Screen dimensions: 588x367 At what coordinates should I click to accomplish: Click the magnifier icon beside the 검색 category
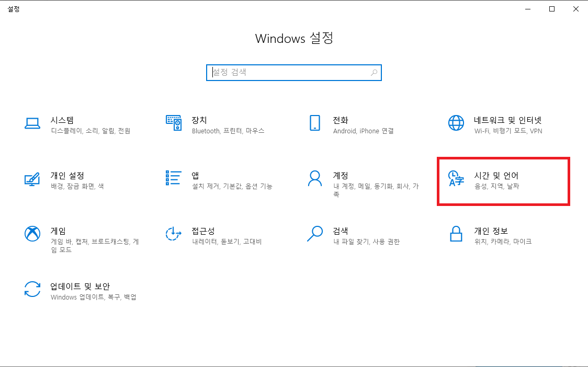coord(314,234)
